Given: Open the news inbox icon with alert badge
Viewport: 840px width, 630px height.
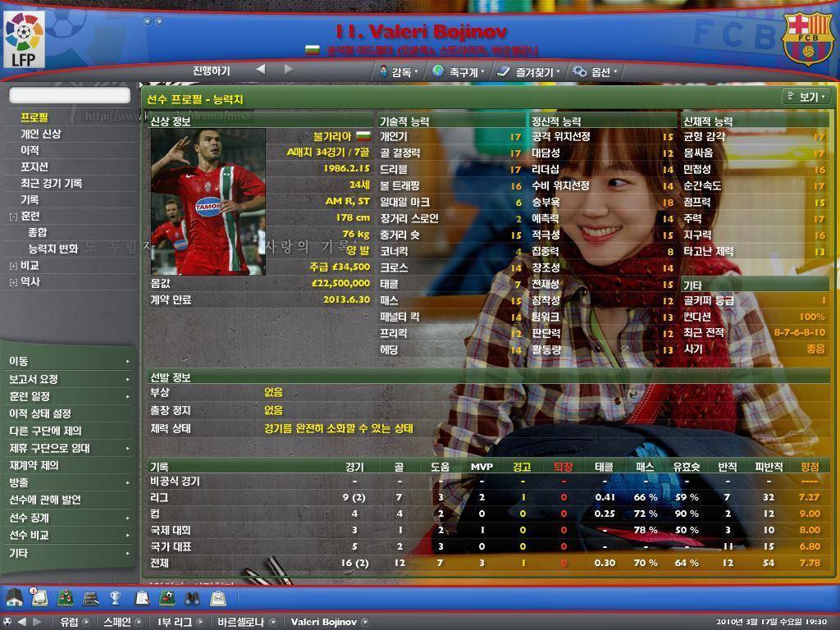Looking at the screenshot, I should [x=39, y=597].
